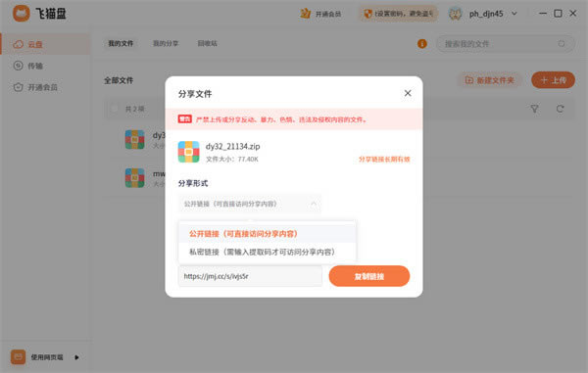Click the search magnifier icon
The image size is (588, 373).
click(561, 44)
